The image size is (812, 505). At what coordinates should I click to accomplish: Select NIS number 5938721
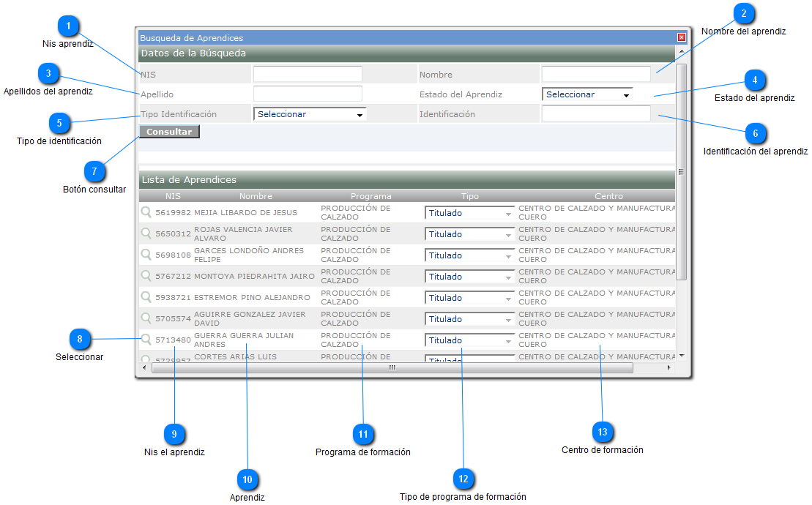pos(173,298)
